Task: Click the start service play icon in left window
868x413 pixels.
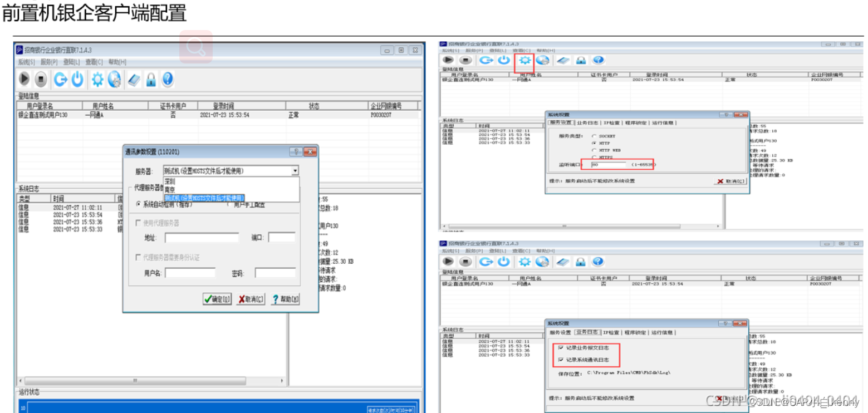Action: coord(24,80)
